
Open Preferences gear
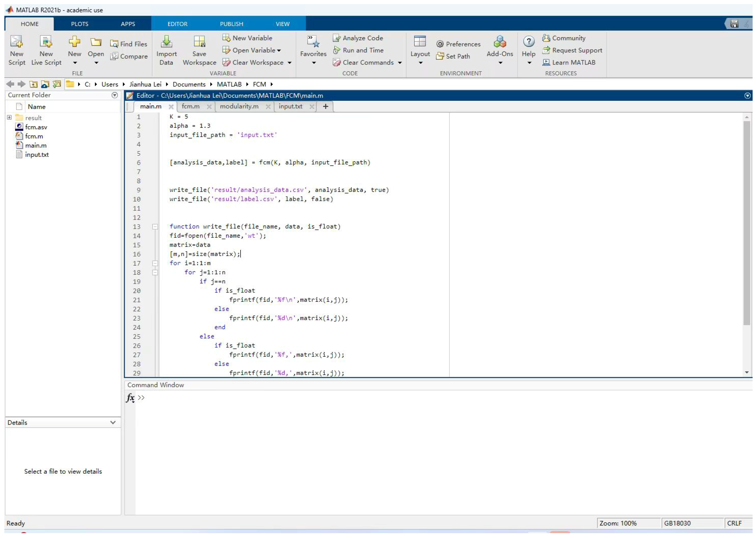tap(440, 44)
